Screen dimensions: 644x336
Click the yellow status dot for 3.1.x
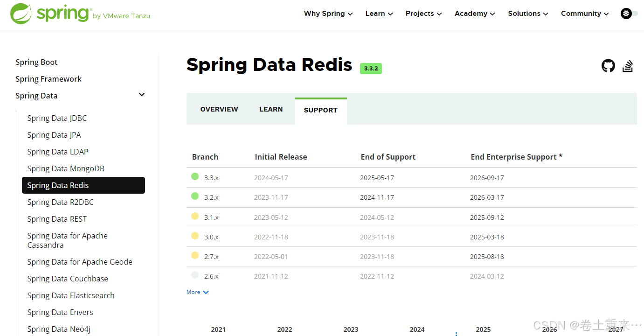tap(195, 216)
